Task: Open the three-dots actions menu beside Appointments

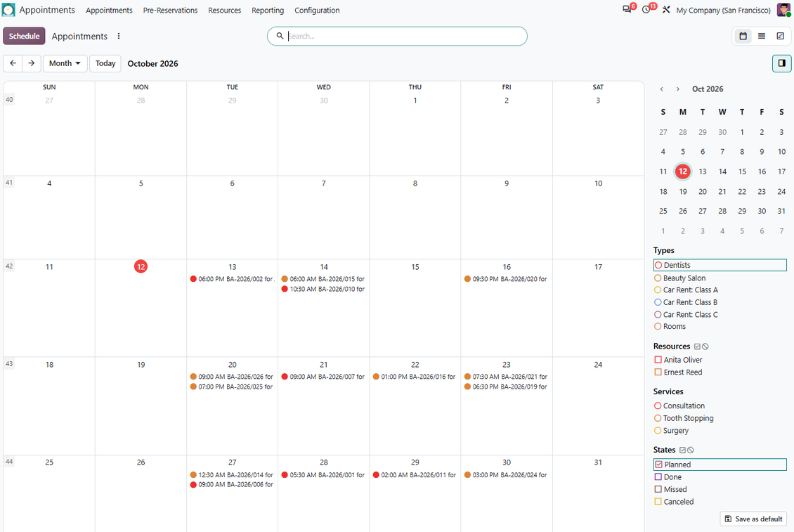Action: tap(119, 36)
